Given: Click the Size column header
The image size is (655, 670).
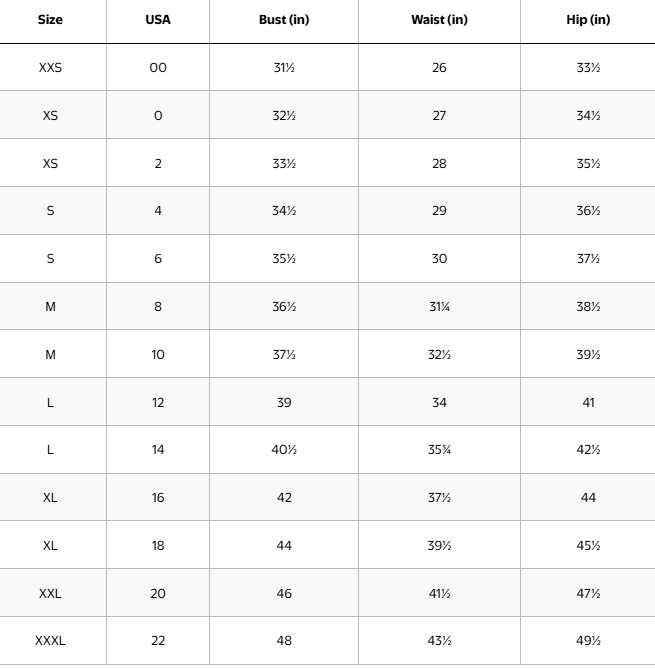Looking at the screenshot, I should click(50, 20).
